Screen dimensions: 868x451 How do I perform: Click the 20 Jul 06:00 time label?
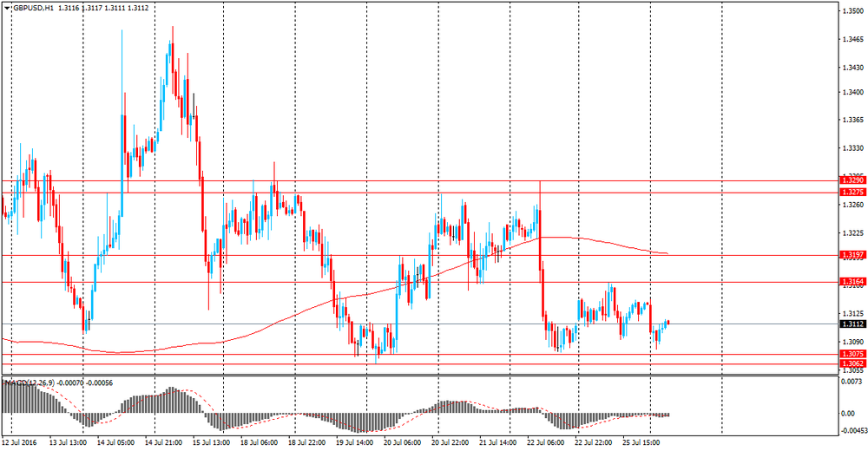[403, 442]
